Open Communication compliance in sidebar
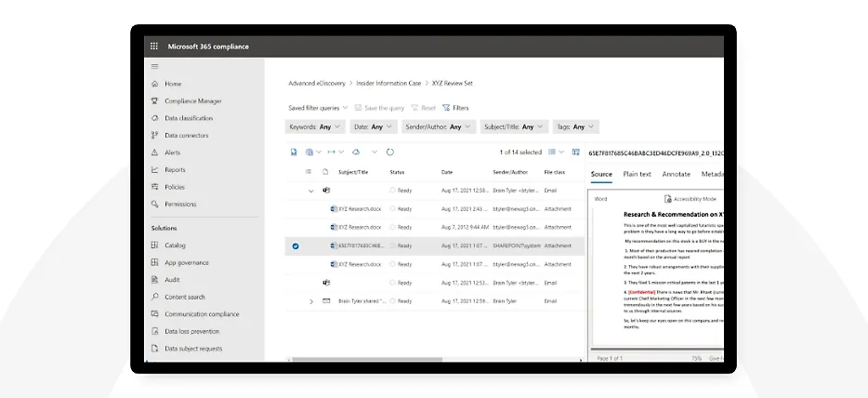 pyautogui.click(x=202, y=314)
